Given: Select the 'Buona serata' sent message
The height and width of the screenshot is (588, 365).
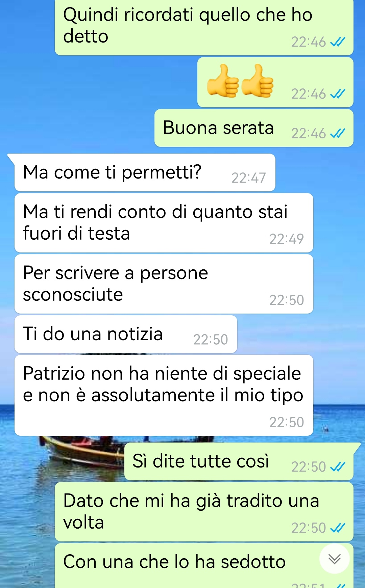Looking at the screenshot, I should [x=254, y=128].
